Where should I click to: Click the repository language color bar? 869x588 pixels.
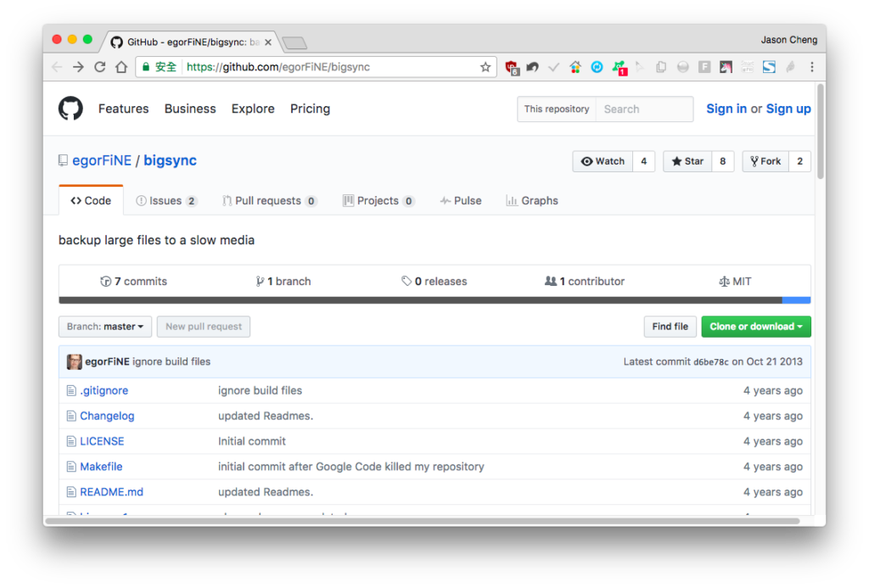434,300
